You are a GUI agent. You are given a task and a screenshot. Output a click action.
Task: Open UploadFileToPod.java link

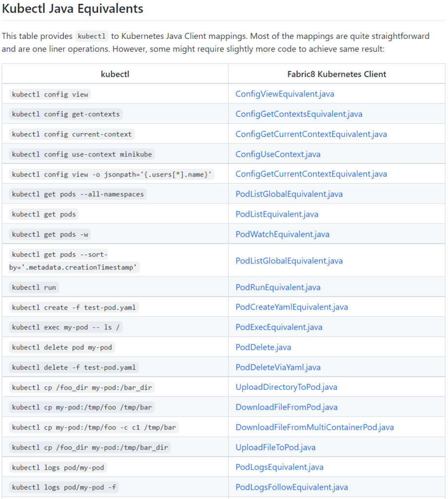pos(275,447)
